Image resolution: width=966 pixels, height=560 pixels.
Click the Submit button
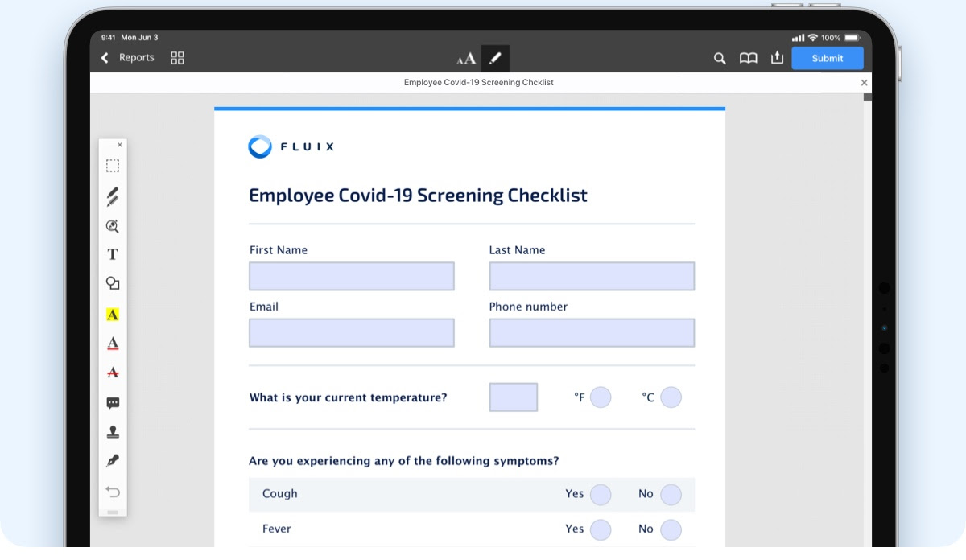pos(828,58)
